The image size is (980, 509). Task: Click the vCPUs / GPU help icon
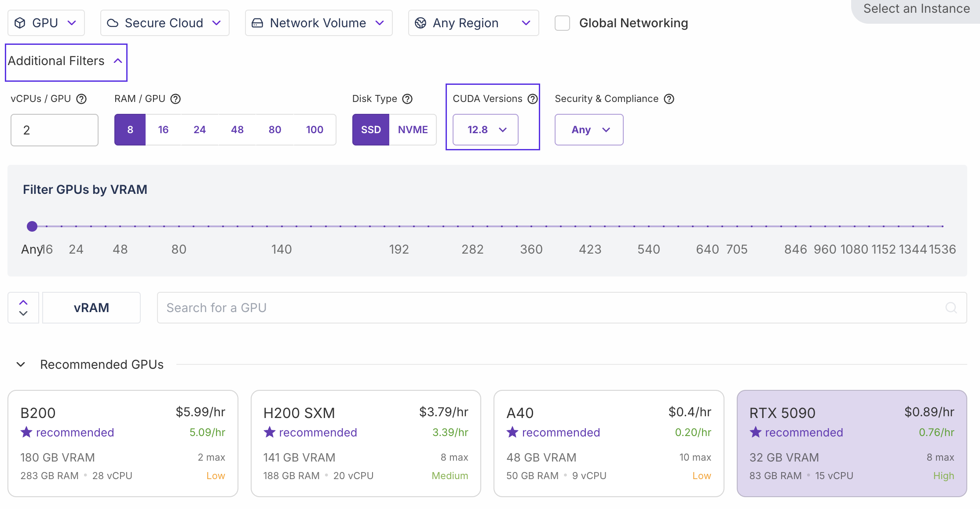[81, 99]
